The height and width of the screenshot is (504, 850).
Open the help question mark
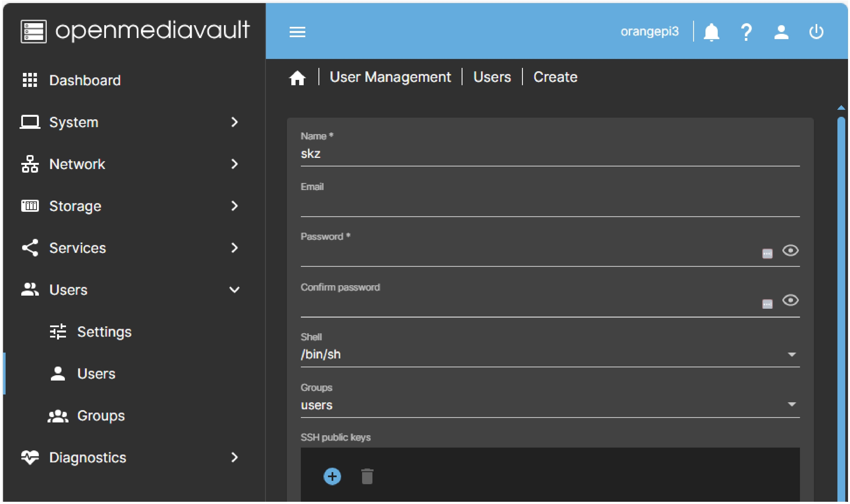(746, 32)
